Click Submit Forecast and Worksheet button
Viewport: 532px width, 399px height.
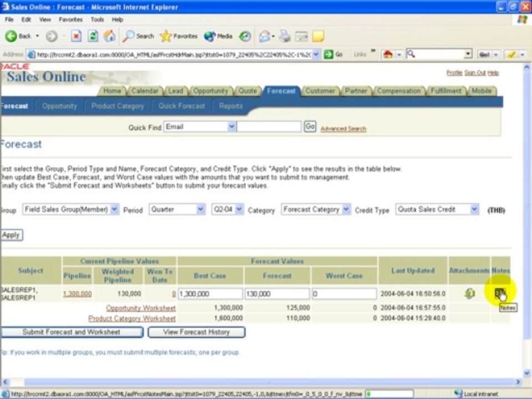[71, 332]
